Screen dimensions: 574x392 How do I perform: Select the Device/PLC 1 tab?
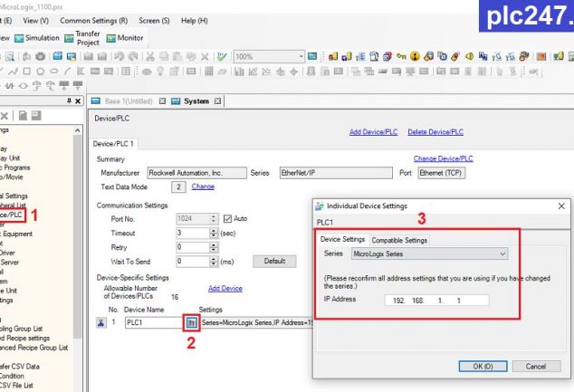click(113, 144)
